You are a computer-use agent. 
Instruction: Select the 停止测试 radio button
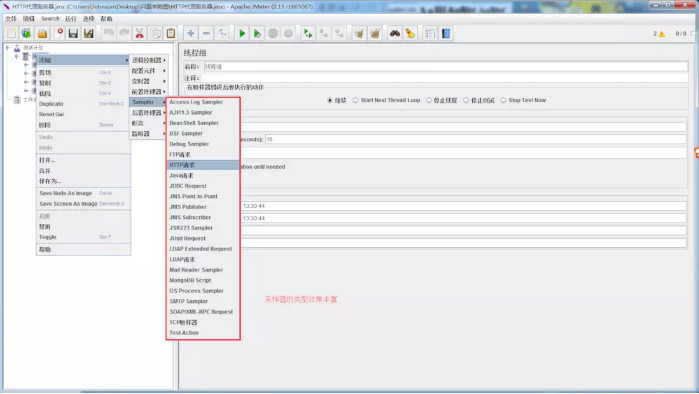[x=466, y=100]
